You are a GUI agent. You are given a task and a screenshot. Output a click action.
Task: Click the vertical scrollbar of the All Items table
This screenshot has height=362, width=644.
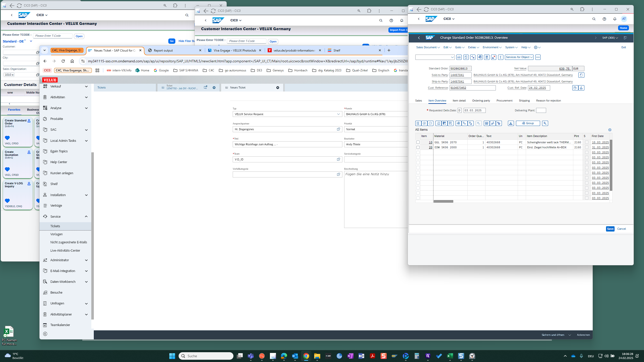click(611, 165)
